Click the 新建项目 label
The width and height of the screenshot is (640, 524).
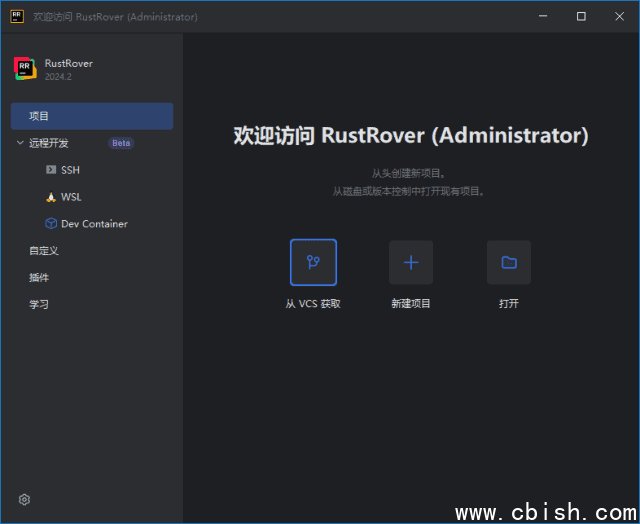point(411,303)
